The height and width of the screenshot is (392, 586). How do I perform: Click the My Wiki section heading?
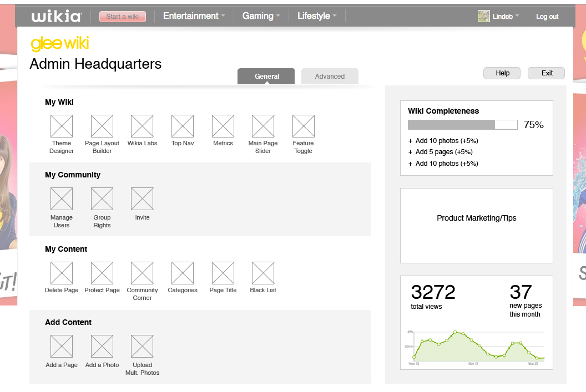click(x=59, y=102)
